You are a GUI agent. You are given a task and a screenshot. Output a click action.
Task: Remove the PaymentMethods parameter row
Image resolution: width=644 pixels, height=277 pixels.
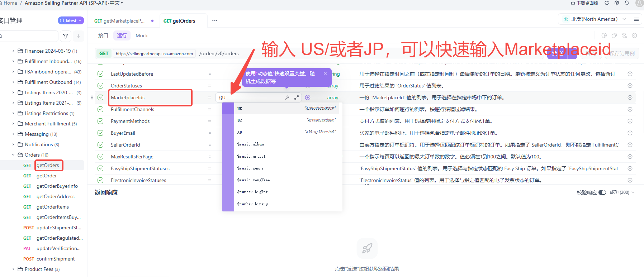point(630,121)
